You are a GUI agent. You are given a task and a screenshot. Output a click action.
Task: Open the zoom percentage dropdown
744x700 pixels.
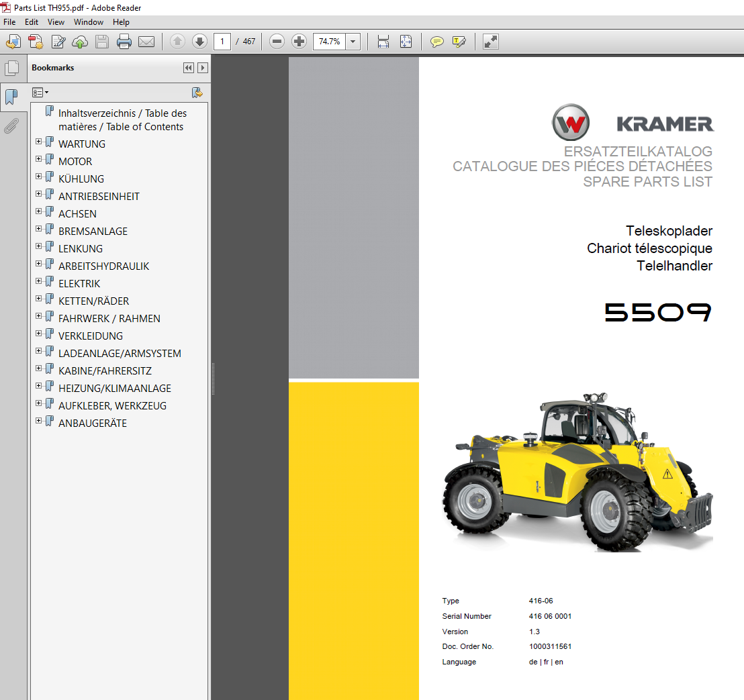[x=353, y=42]
